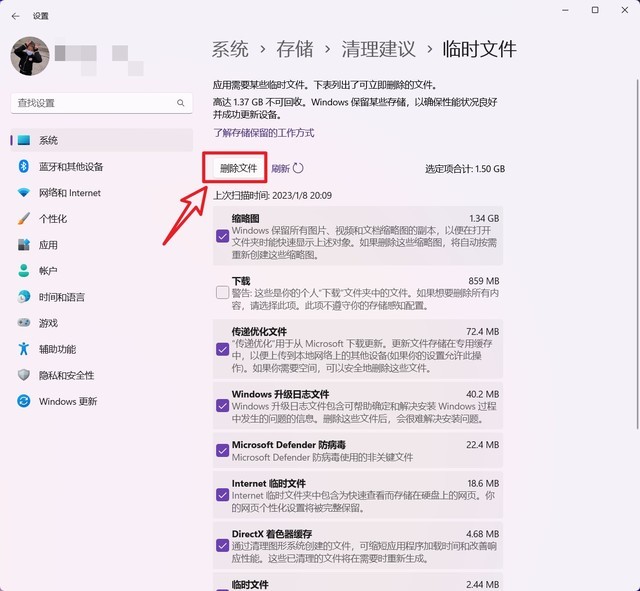Open 游戏 via its gamepad icon

click(x=24, y=322)
